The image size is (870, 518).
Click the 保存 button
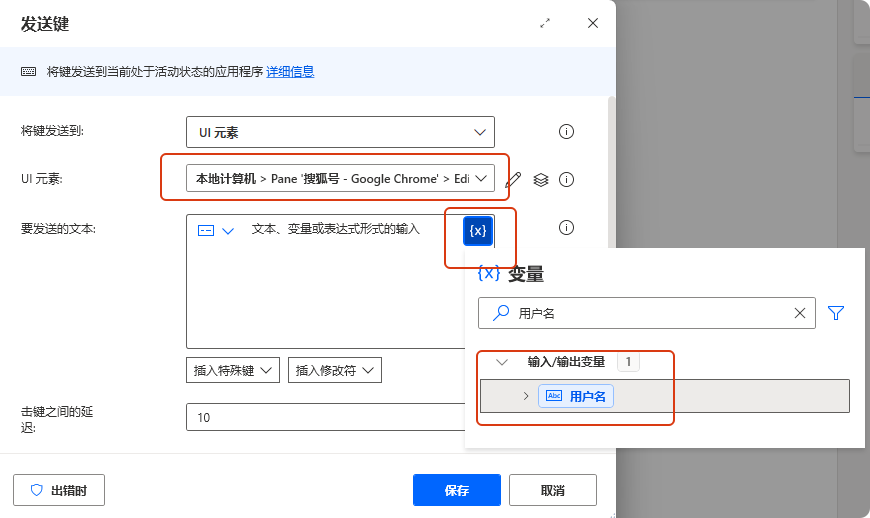tap(457, 490)
